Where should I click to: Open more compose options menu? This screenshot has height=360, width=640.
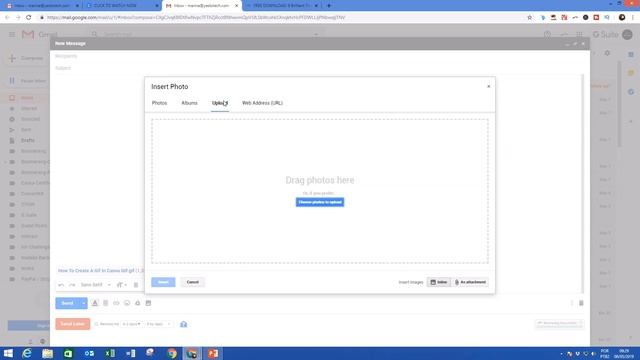[x=572, y=303]
